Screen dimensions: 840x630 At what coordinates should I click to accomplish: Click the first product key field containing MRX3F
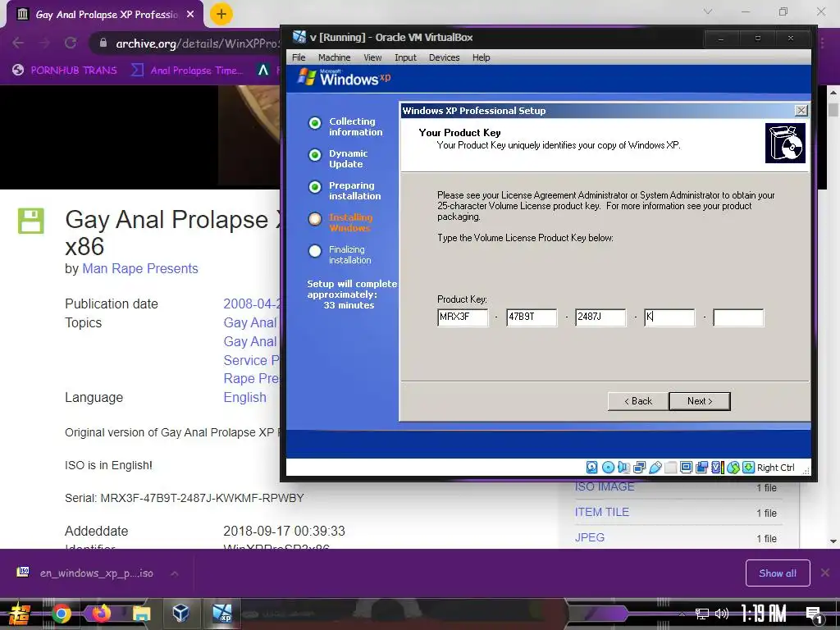coord(463,317)
